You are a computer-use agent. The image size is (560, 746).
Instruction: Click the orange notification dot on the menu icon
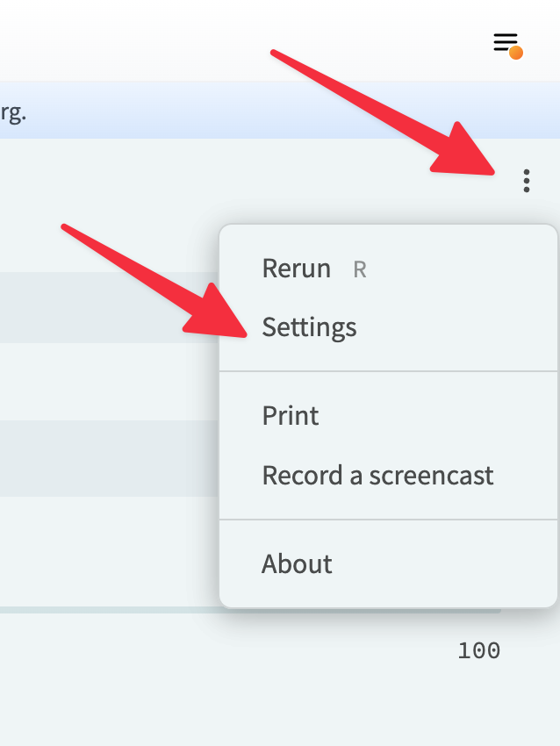tap(517, 51)
